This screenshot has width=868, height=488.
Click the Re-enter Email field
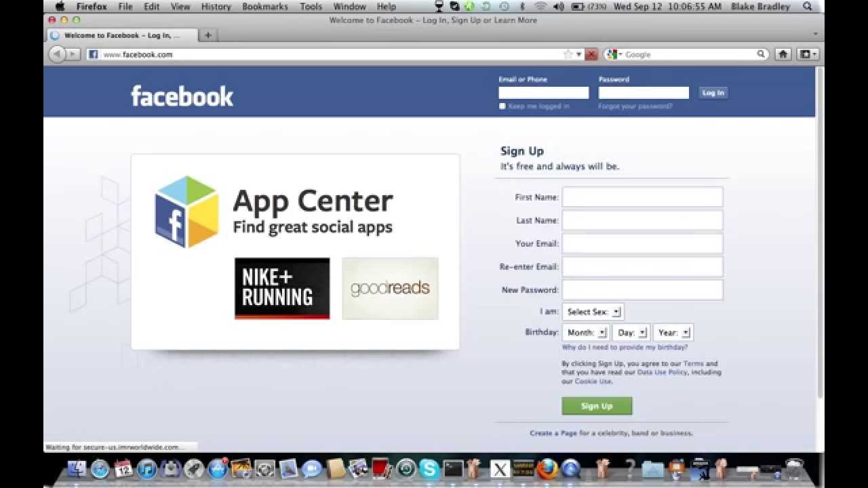point(642,266)
